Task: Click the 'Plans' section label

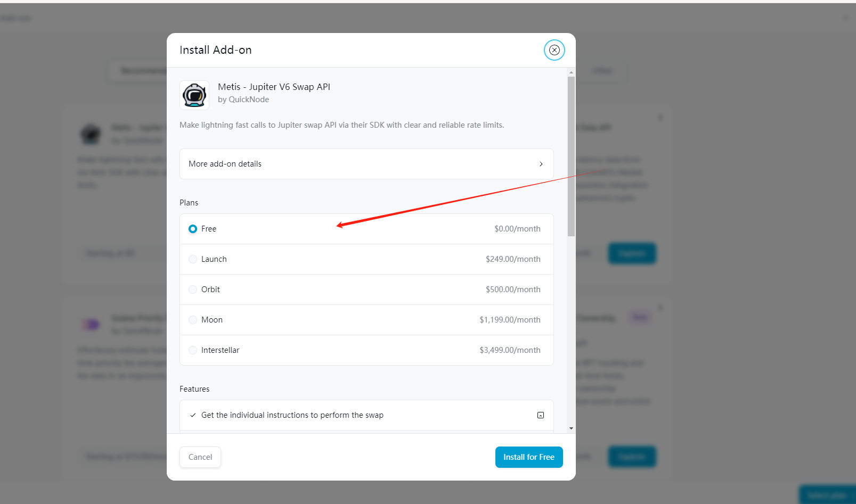Action: point(189,203)
